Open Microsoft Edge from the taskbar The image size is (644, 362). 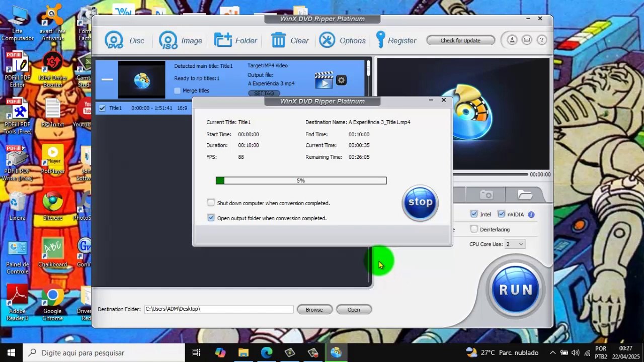(267, 352)
